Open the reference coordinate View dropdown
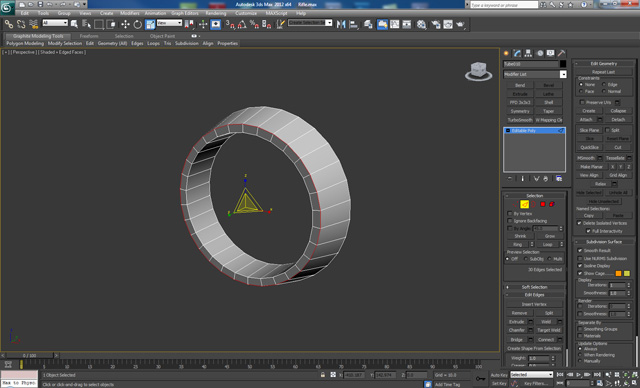This screenshot has width=640, height=388. tap(169, 23)
